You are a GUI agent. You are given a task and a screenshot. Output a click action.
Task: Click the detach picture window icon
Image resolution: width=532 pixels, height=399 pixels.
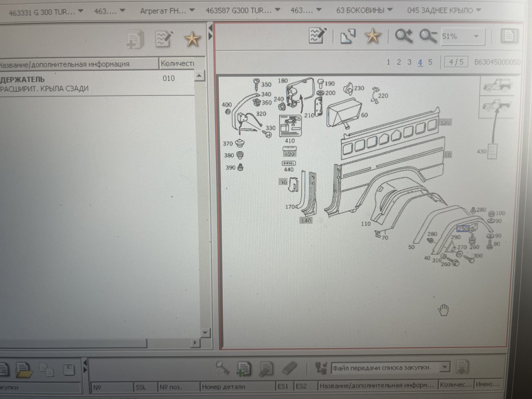click(x=348, y=36)
